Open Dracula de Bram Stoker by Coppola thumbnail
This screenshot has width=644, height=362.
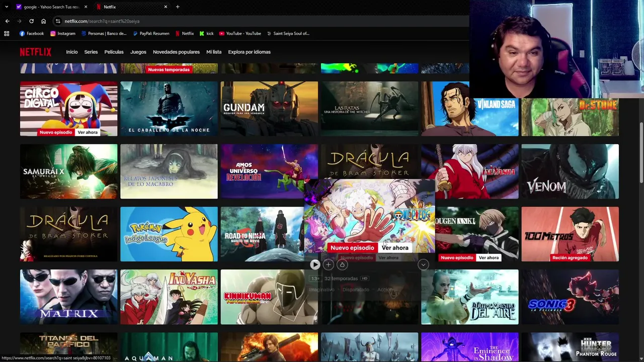point(68,234)
